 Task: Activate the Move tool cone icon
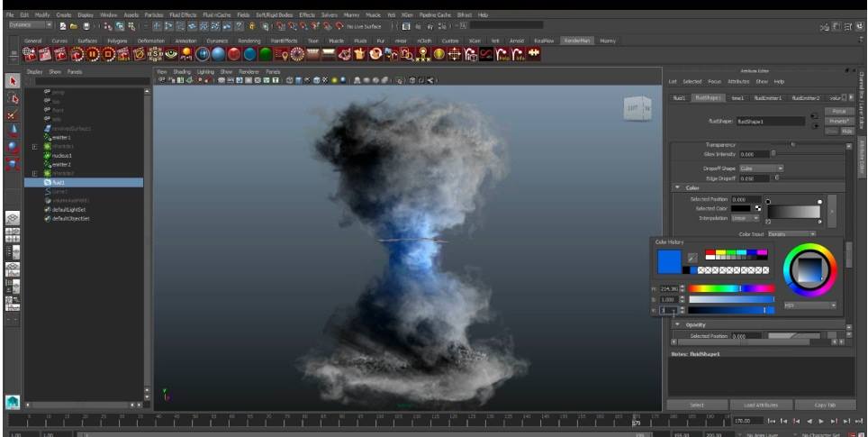point(13,132)
